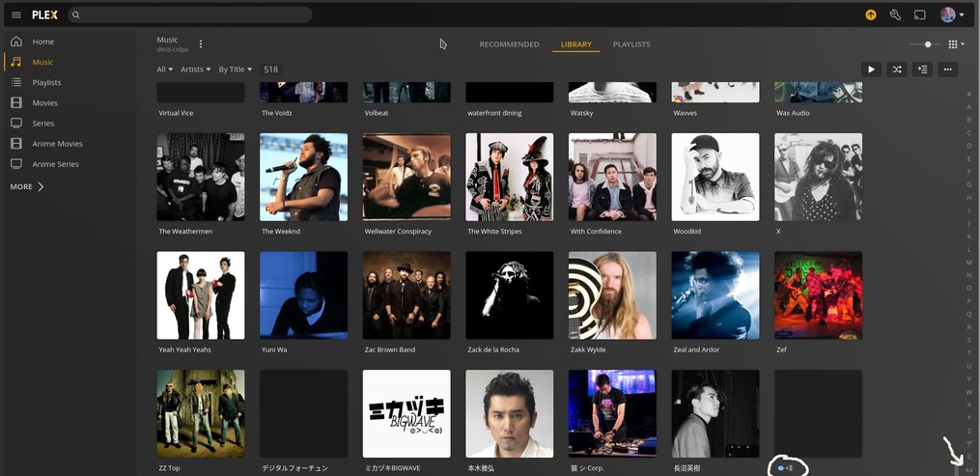
Task: Click With Confidence artist name
Action: point(596,231)
